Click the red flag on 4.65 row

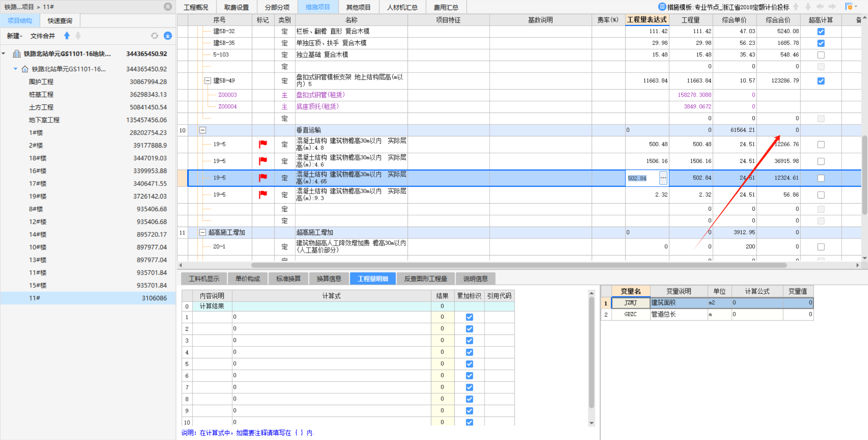point(263,178)
